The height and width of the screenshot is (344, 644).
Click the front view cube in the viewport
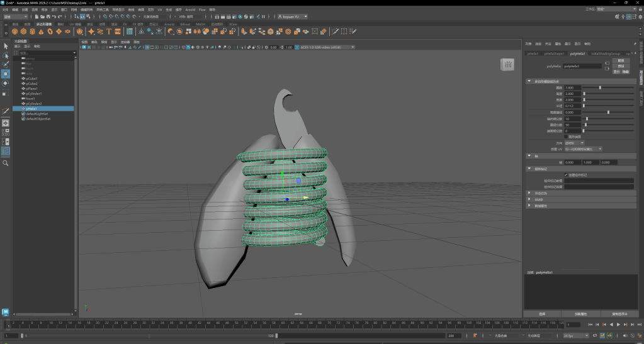pyautogui.click(x=507, y=64)
